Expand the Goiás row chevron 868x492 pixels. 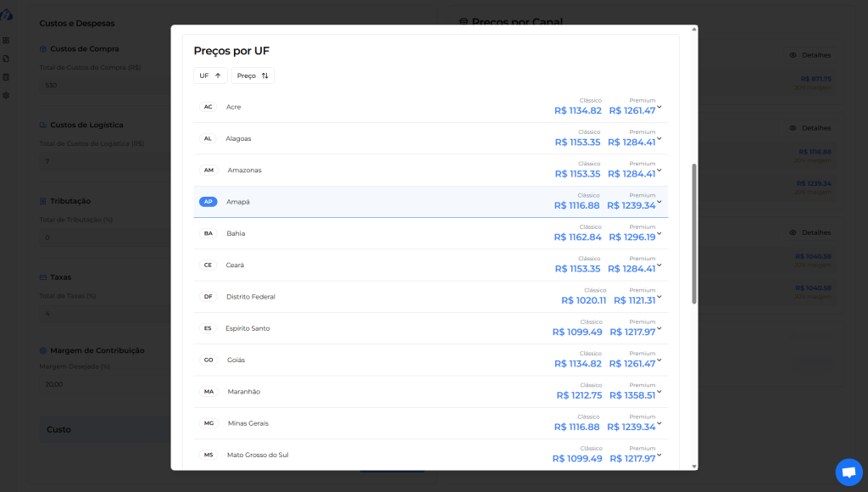[x=659, y=360]
